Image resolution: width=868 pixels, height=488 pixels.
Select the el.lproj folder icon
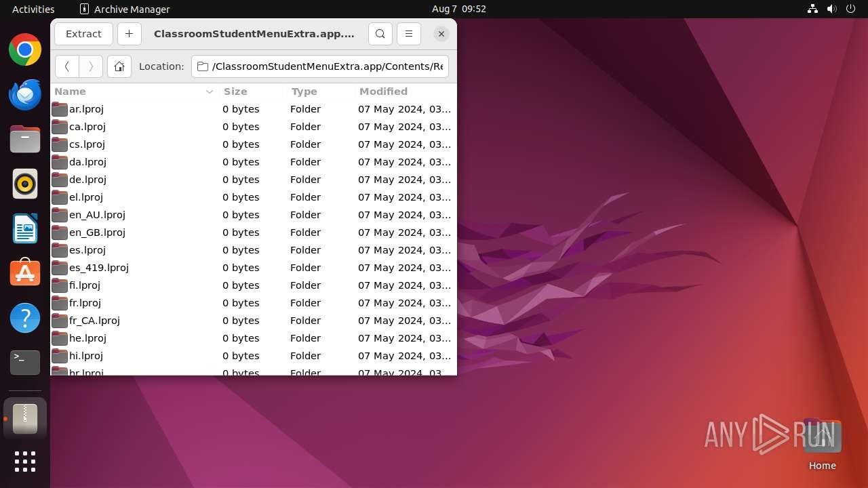pyautogui.click(x=60, y=197)
